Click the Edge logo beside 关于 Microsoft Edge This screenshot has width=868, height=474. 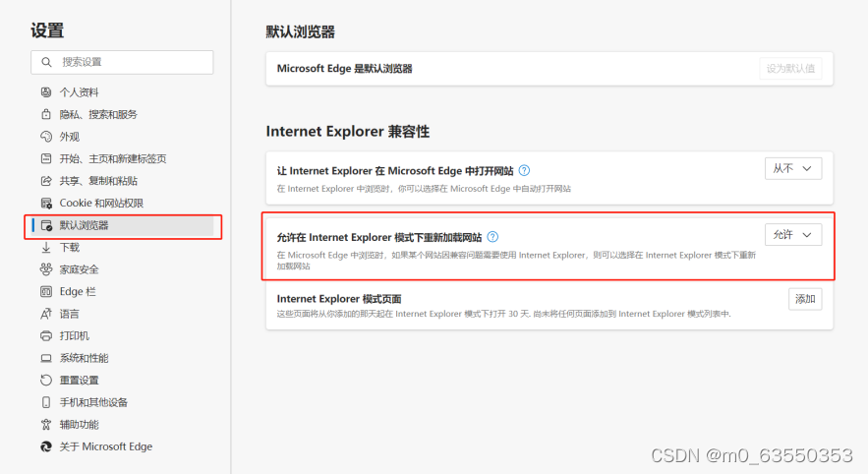point(46,446)
